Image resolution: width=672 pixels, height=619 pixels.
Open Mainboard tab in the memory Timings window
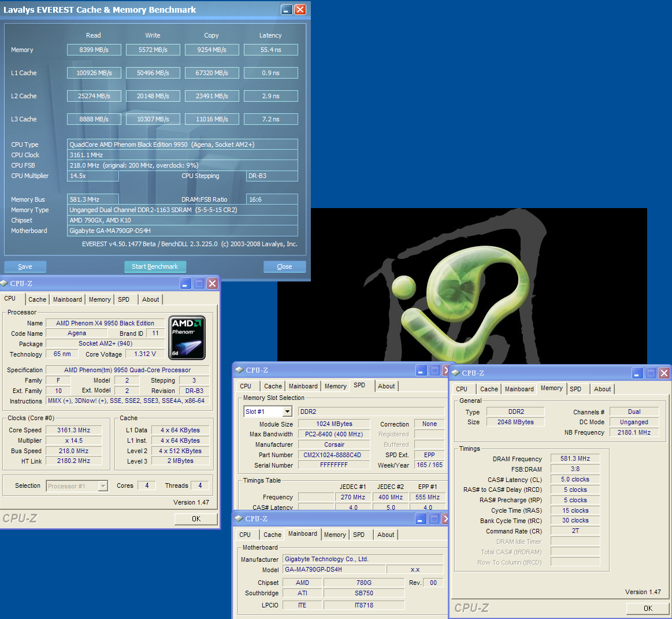(x=519, y=389)
